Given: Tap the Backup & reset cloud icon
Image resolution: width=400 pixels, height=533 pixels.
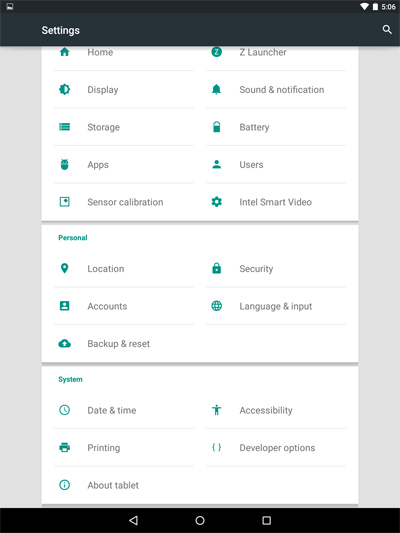Looking at the screenshot, I should pyautogui.click(x=65, y=343).
